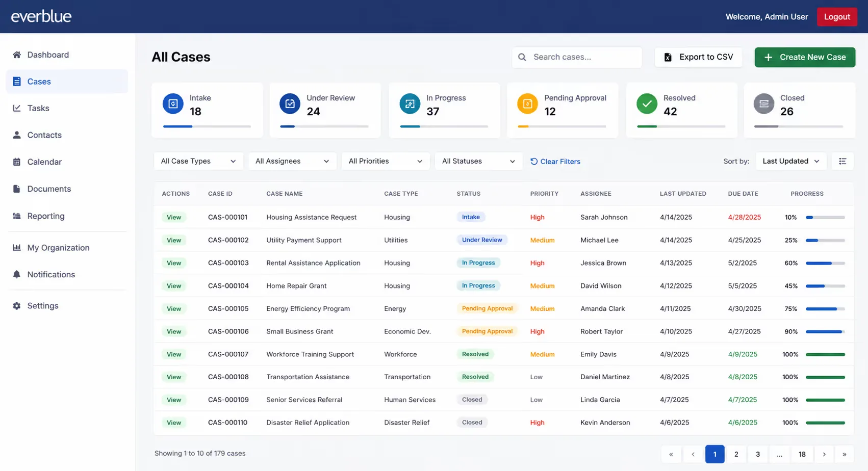Click progress bar for CAS-000106
Screen dimensions: 868x471
tap(825, 331)
